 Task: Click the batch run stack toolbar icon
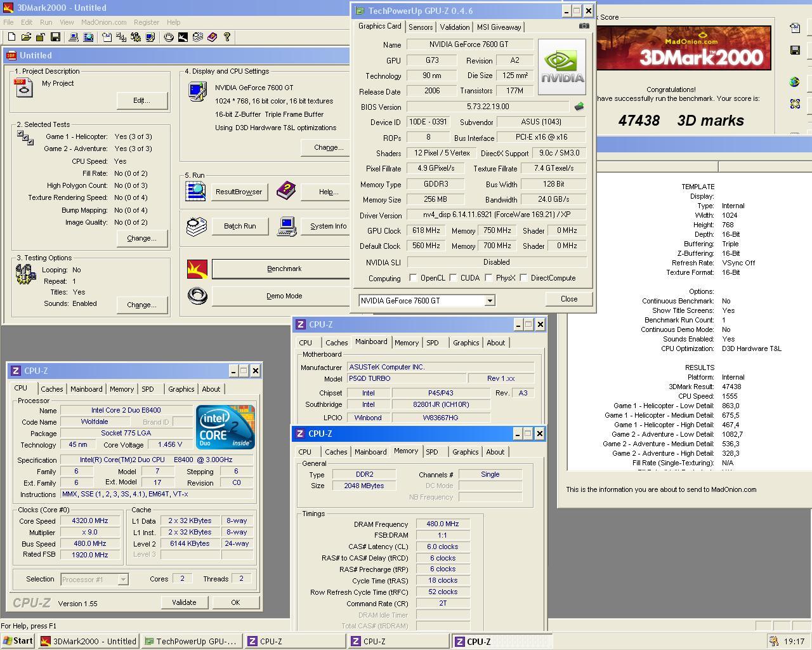pos(197,37)
